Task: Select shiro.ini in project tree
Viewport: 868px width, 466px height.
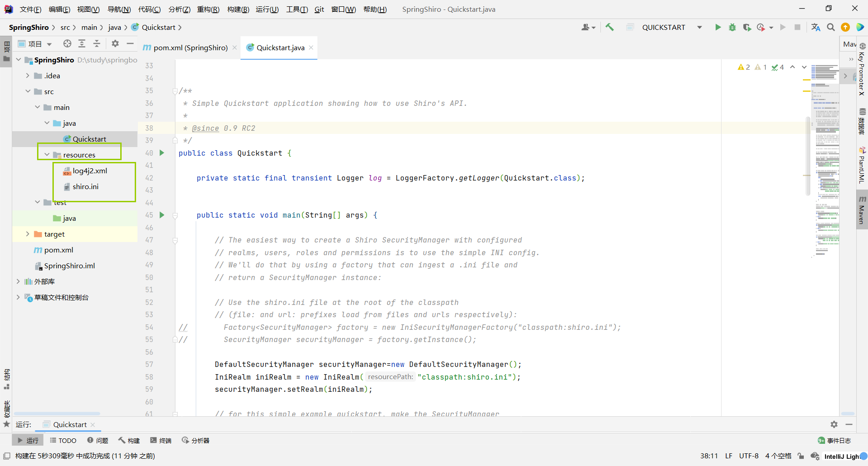Action: pyautogui.click(x=85, y=186)
